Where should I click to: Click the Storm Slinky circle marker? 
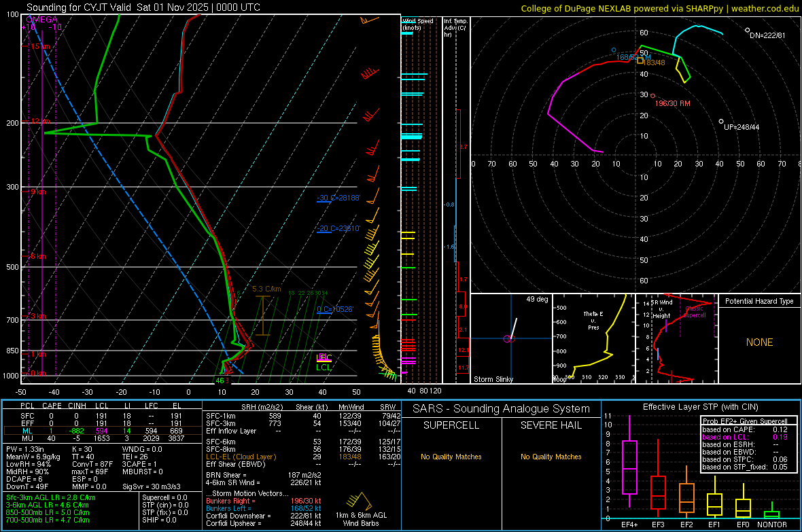tap(509, 338)
